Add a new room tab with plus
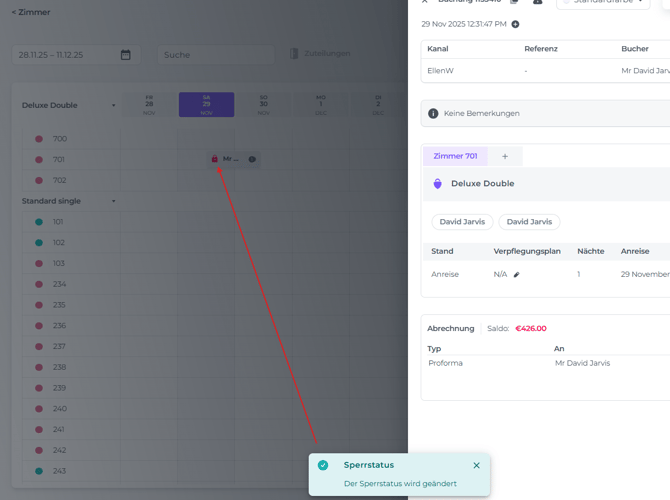Image resolution: width=670 pixels, height=500 pixels. click(505, 156)
